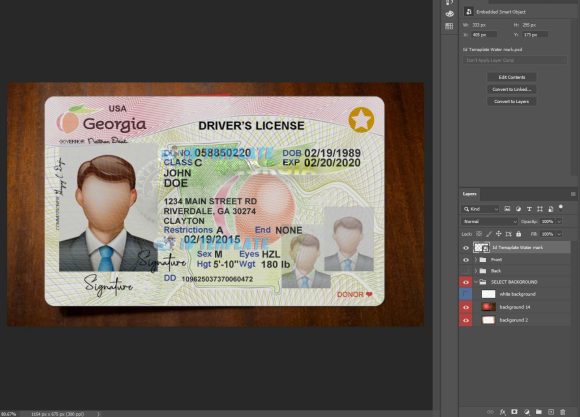
Task: Toggle visibility of background 14 layer
Action: coord(466,307)
